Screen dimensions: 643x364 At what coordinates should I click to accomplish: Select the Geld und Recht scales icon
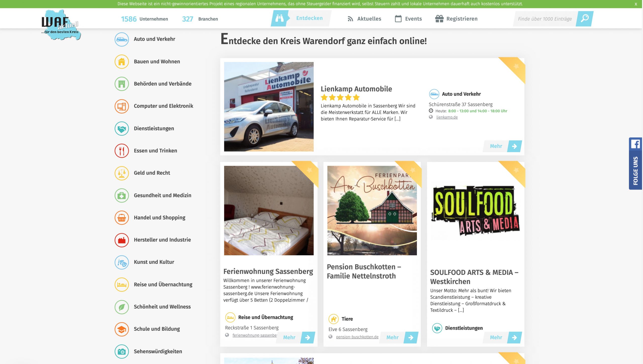122,173
